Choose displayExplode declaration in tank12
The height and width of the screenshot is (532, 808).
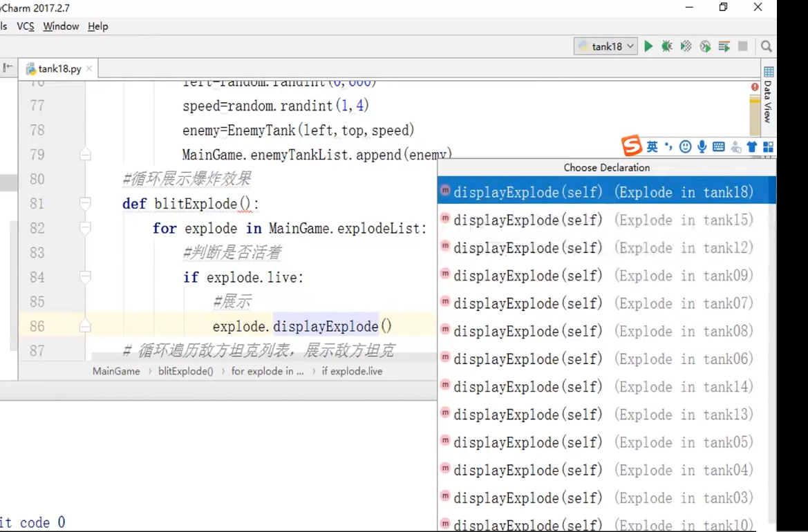[606, 248]
